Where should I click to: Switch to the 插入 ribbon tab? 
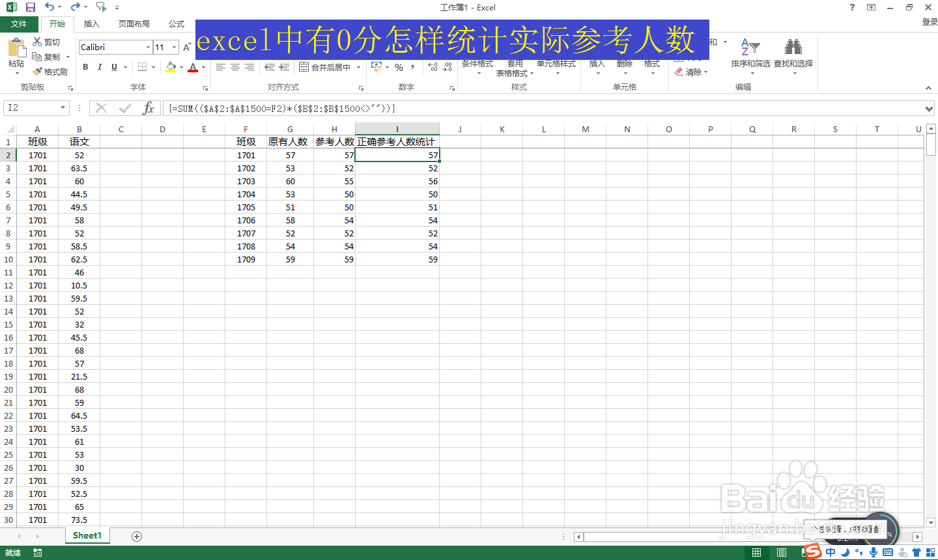click(x=91, y=23)
